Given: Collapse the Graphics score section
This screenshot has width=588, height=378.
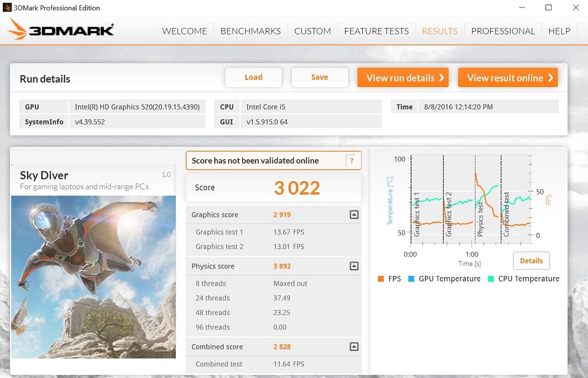Looking at the screenshot, I should (354, 215).
